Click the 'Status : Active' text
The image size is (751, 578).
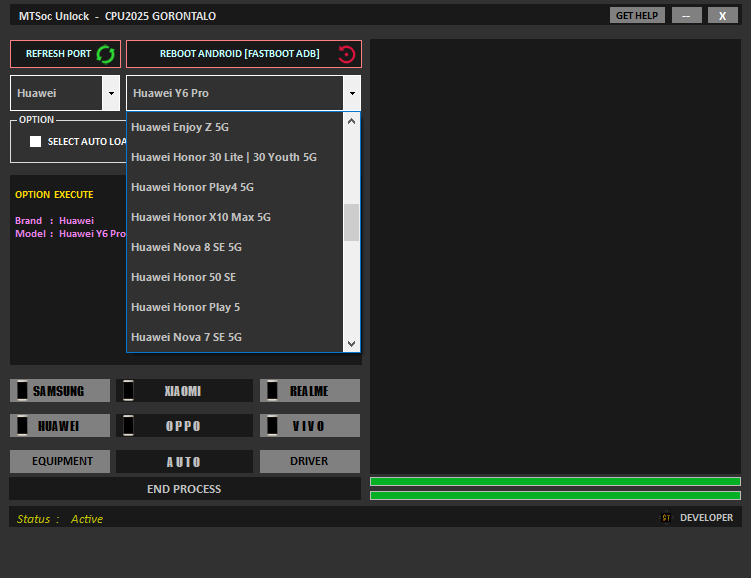[x=60, y=519]
